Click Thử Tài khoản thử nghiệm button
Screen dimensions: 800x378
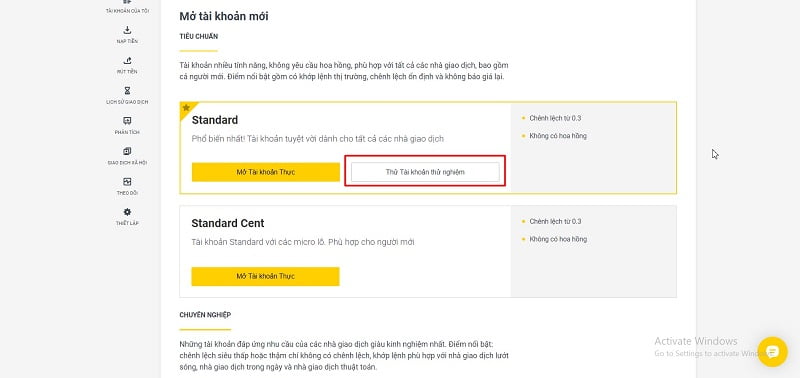coord(425,172)
